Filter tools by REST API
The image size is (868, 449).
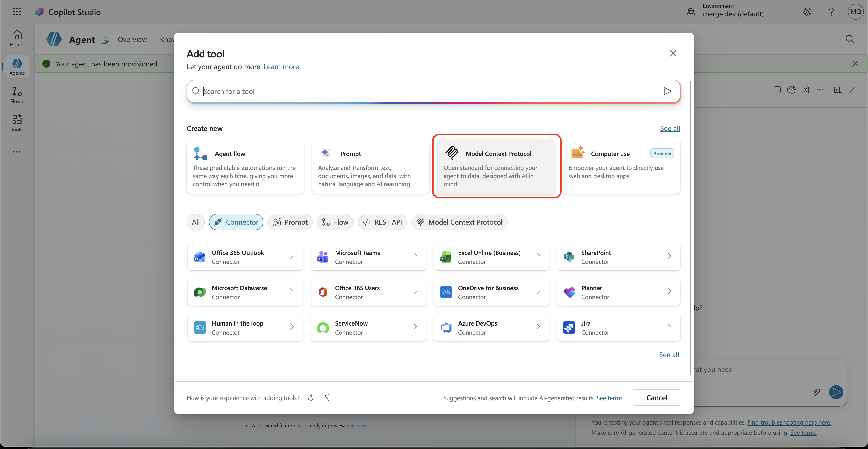(383, 222)
